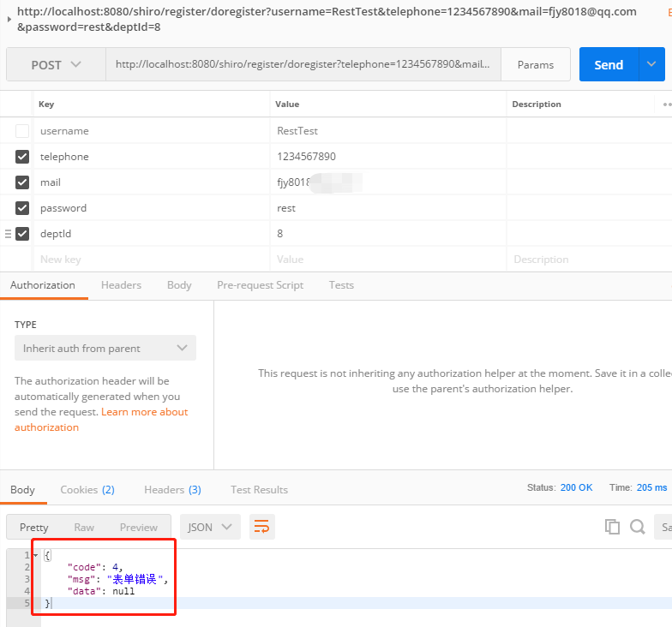Open the POST method dropdown
This screenshot has width=672, height=627.
coord(56,65)
